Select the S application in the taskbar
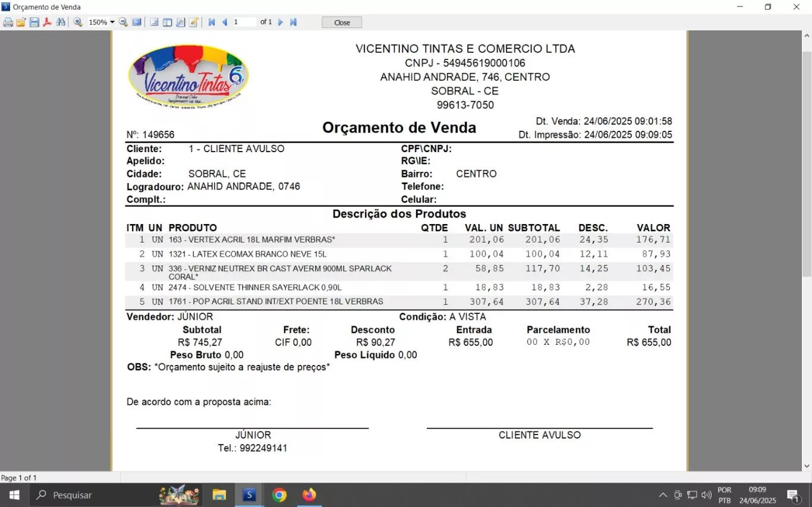 point(249,495)
